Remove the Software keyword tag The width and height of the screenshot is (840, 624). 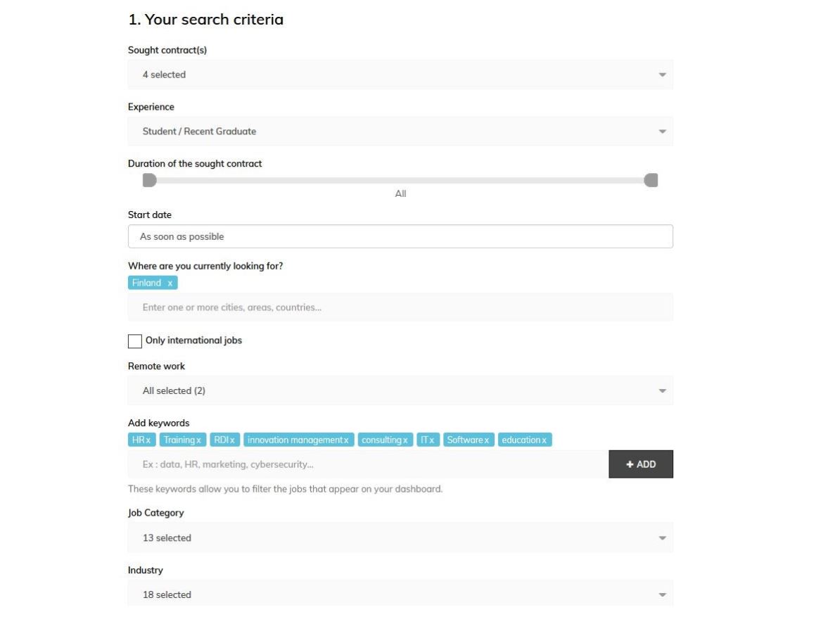point(486,440)
